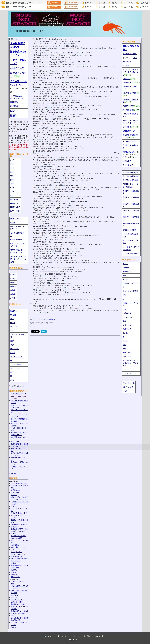Image resolution: width=150 pixels, height=644 pixels.
Task: Open 「コメントログ」をウィキ内検索 link
Action: click(x=44, y=319)
